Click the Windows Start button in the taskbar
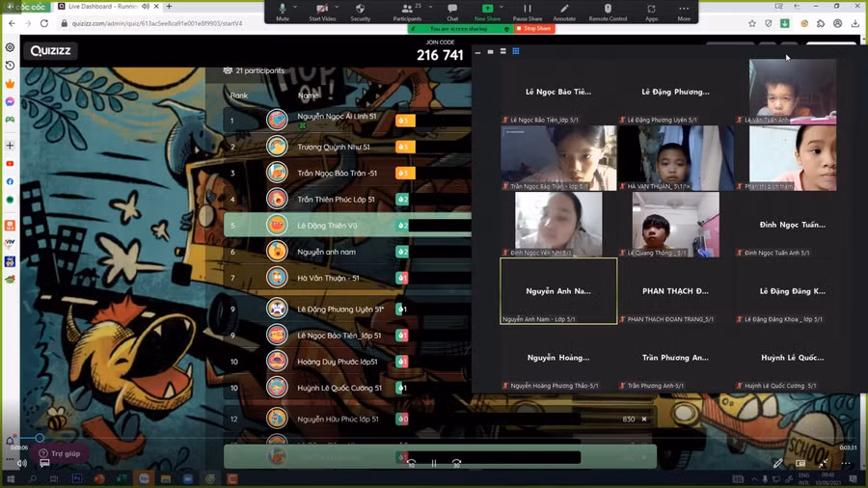 tap(11, 478)
